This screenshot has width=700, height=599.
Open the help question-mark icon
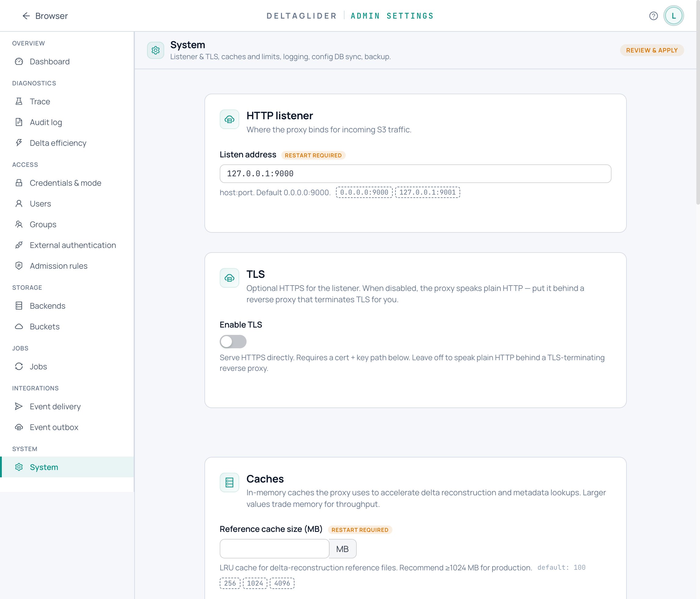653,16
